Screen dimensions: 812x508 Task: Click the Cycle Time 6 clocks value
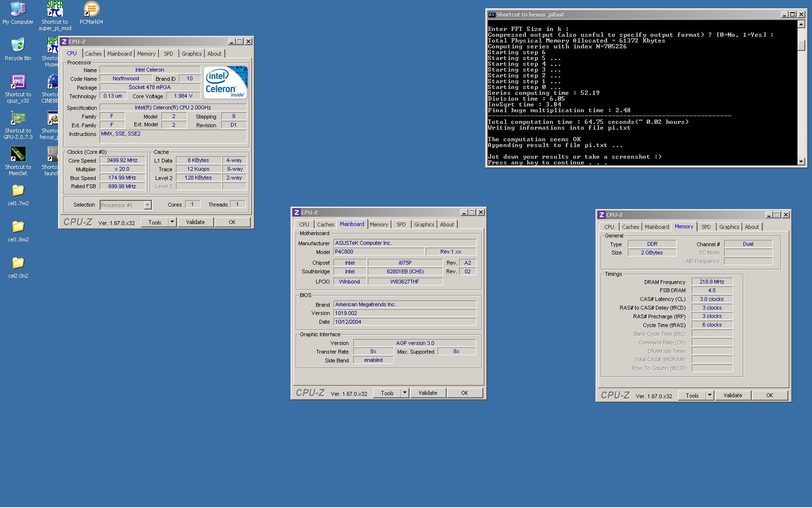[712, 325]
